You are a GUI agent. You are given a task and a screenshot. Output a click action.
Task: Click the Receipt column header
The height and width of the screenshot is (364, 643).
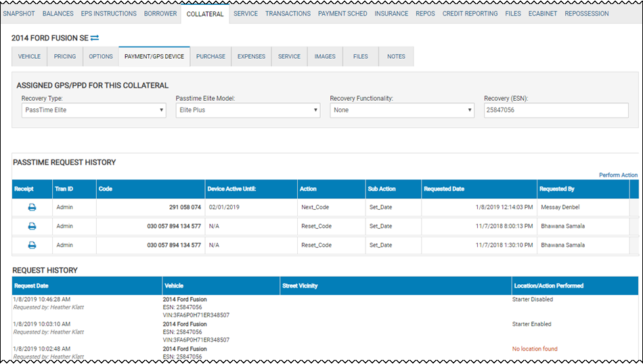click(32, 189)
